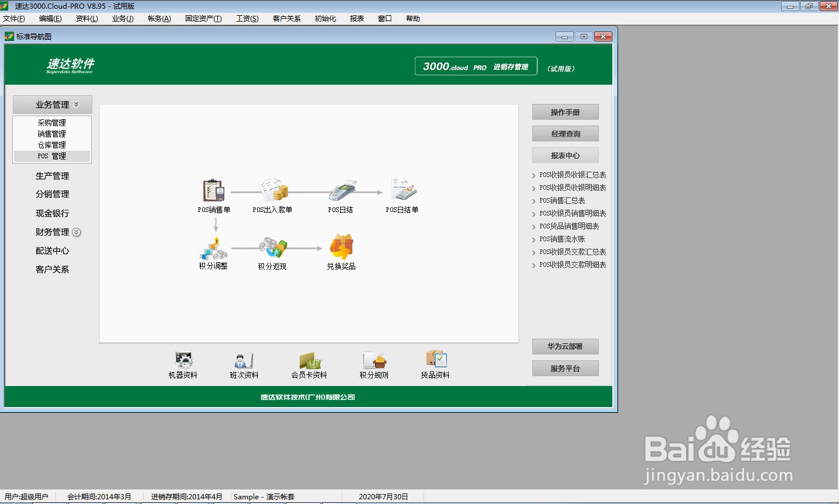
Task: Click the 操作手册 button
Action: tap(565, 112)
